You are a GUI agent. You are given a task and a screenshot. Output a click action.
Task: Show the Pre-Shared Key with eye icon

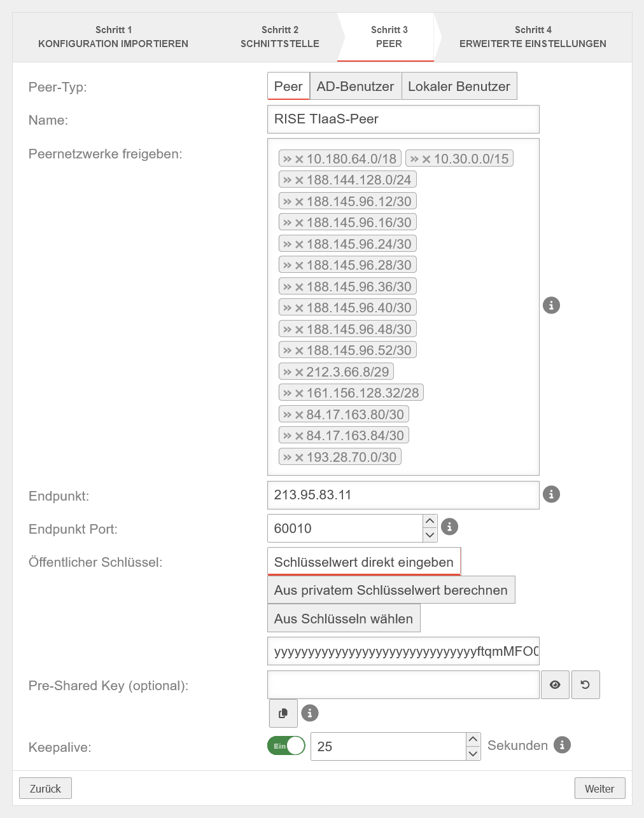click(x=555, y=685)
